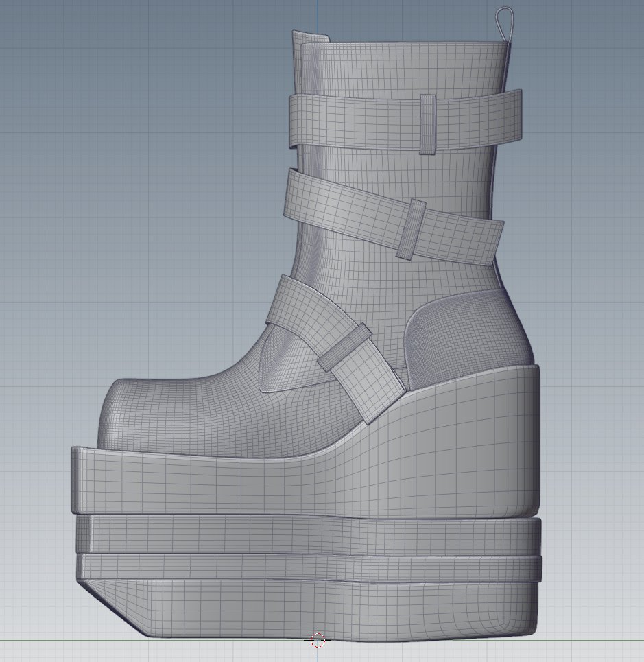Viewport: 644px width, 662px height.
Task: Select the pull loop atop the boot
Action: pos(504,23)
